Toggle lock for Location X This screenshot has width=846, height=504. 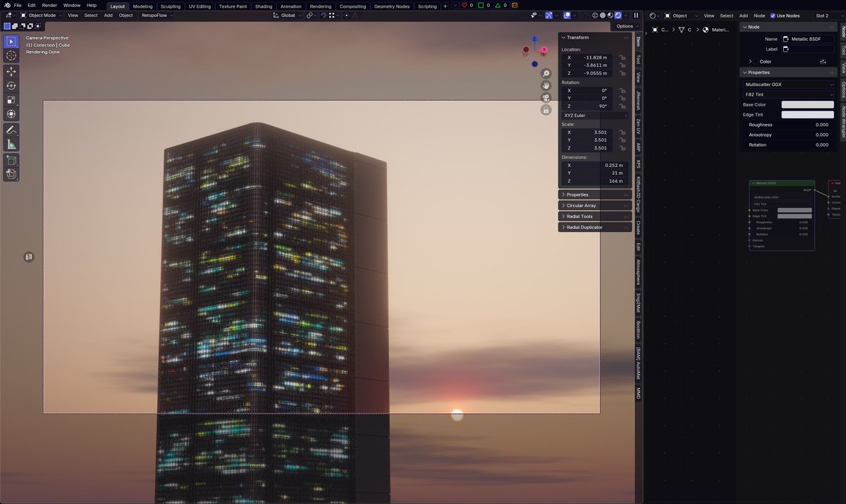[623, 57]
